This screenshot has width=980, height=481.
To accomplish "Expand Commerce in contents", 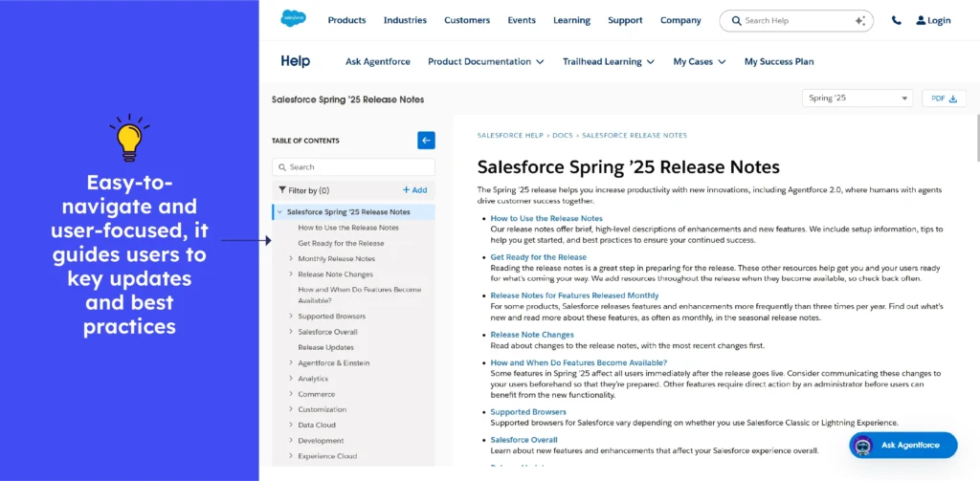I will (291, 394).
